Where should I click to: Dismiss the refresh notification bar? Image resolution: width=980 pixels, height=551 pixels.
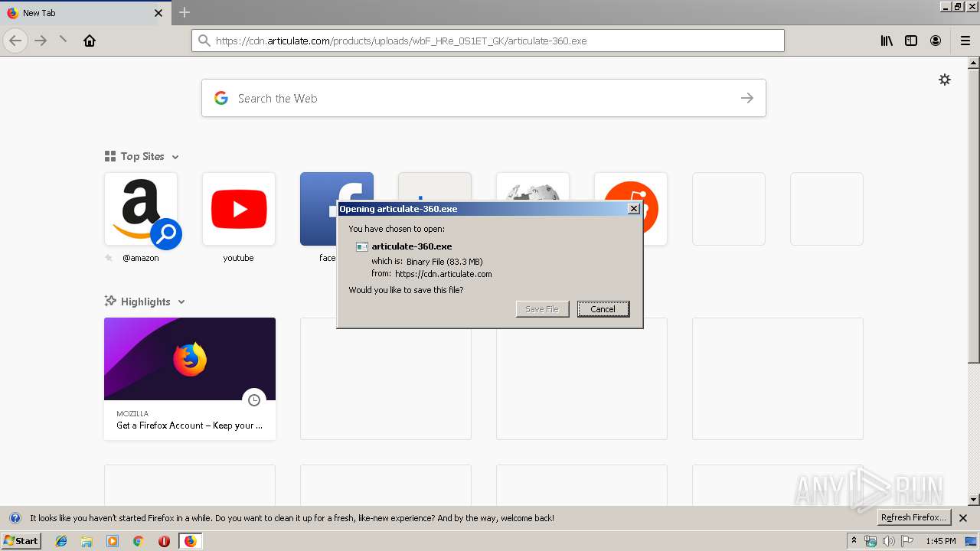[963, 518]
